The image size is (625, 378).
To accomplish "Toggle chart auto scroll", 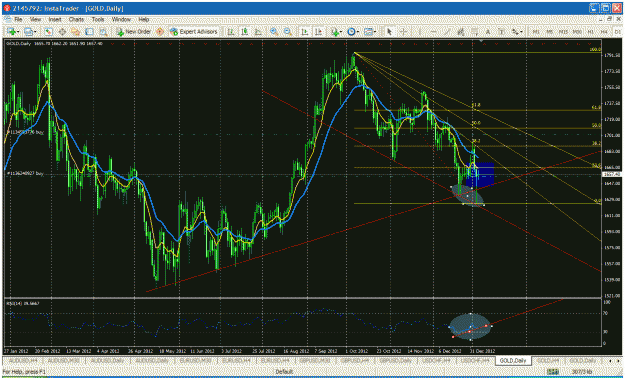I will pos(305,32).
